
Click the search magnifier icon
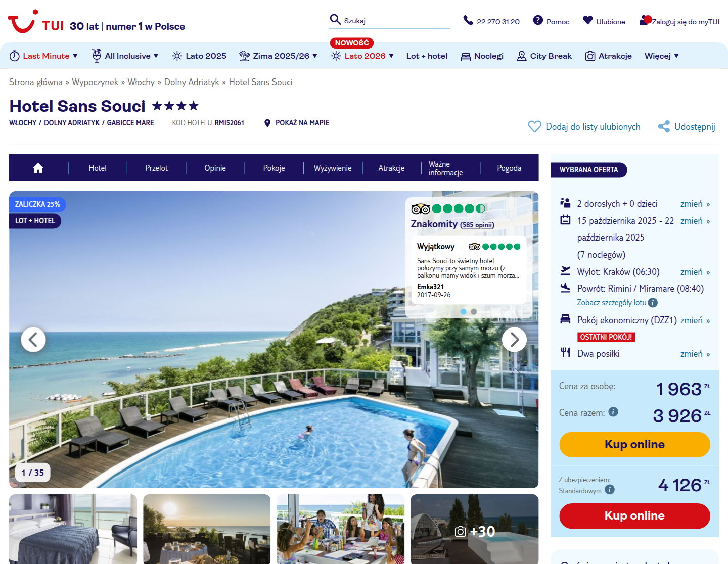tap(335, 20)
